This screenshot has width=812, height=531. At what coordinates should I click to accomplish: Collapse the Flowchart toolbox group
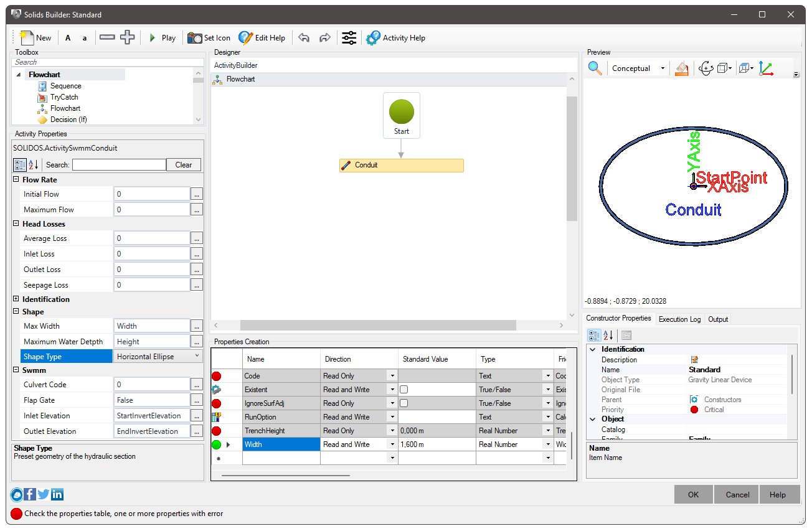pyautogui.click(x=19, y=75)
